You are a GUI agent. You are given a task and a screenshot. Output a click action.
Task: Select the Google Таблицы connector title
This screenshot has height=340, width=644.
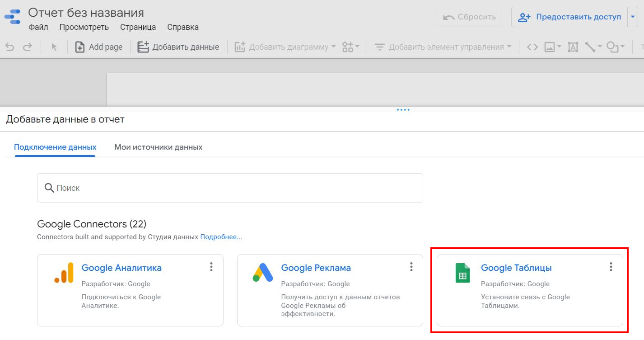click(x=516, y=268)
